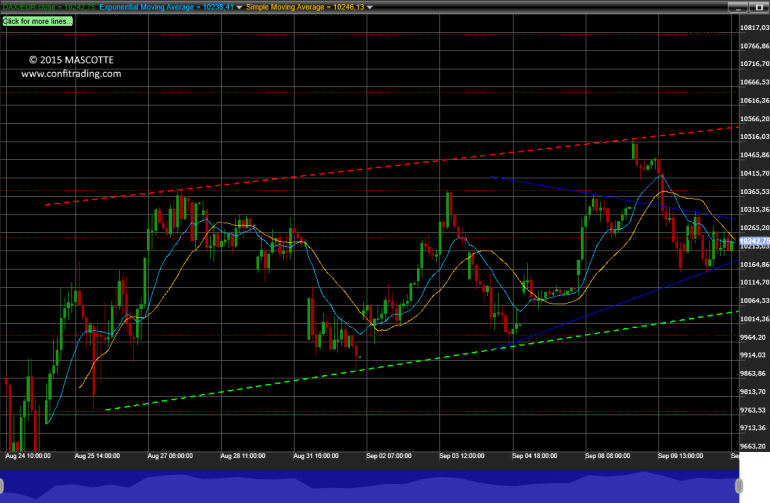Click the www.confitrading.com watermark link

point(71,74)
